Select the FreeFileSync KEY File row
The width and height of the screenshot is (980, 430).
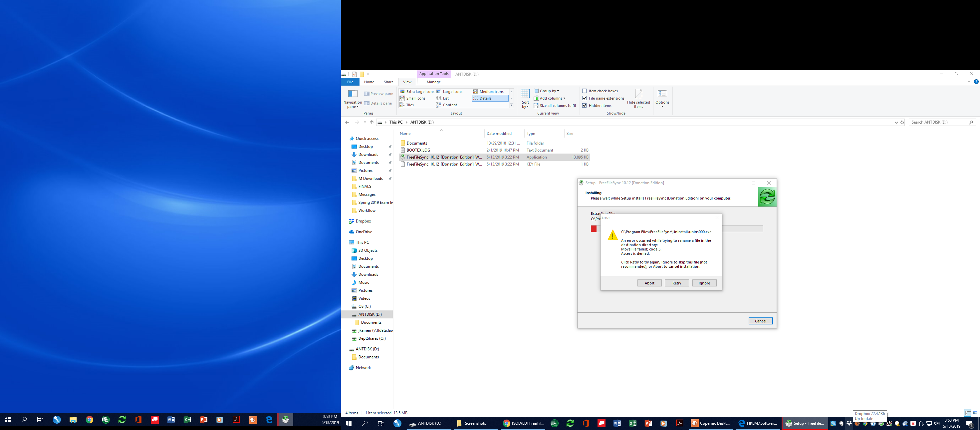pos(494,164)
